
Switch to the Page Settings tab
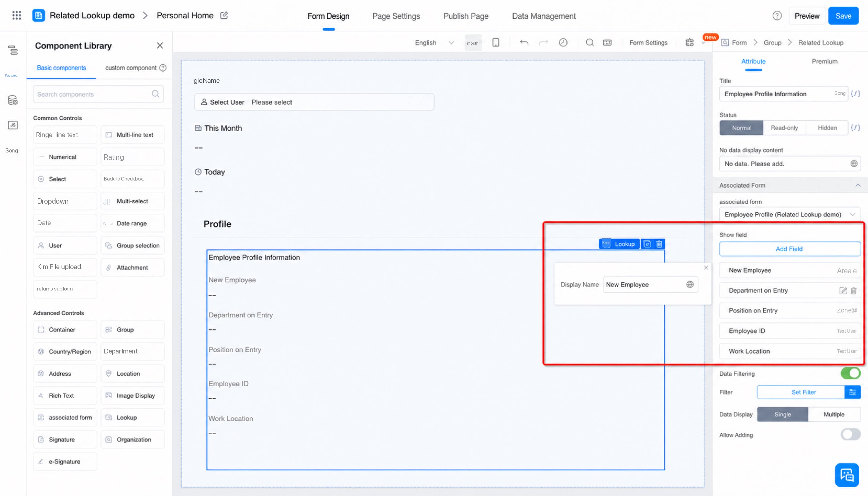pyautogui.click(x=396, y=16)
